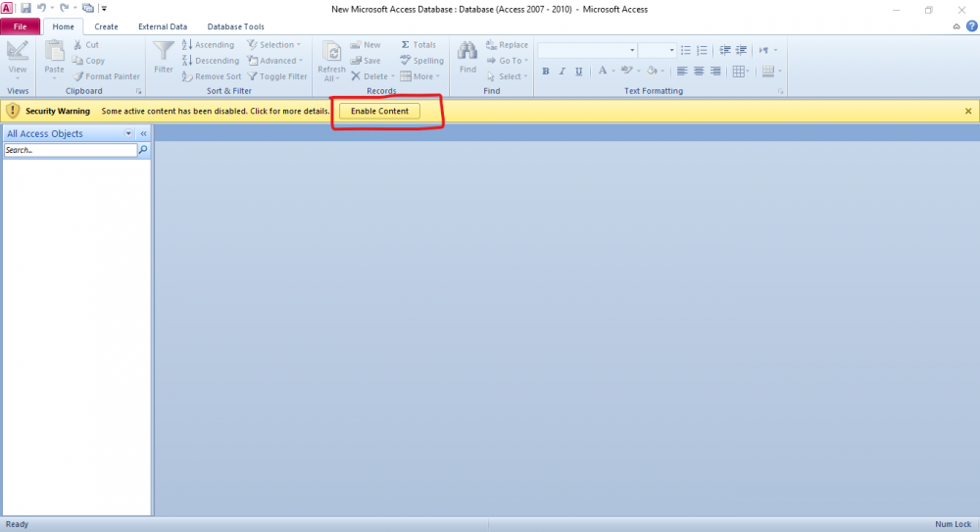980x532 pixels.
Task: Click the alternate row color icon
Action: click(x=768, y=72)
